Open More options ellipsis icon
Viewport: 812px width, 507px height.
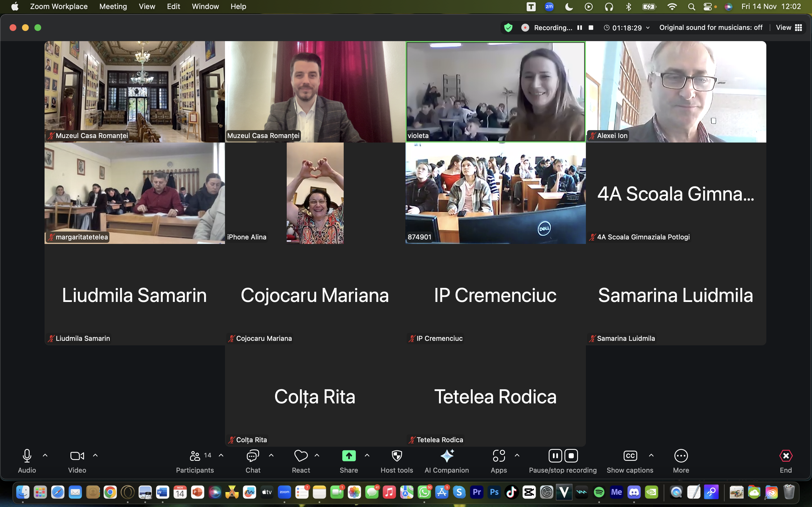[681, 456]
